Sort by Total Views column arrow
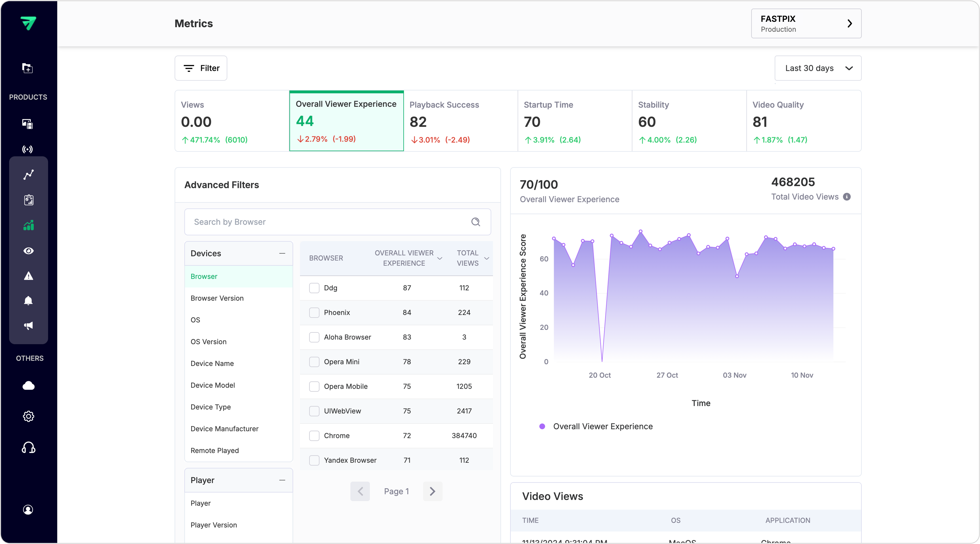Viewport: 980px width, 544px height. click(x=487, y=258)
